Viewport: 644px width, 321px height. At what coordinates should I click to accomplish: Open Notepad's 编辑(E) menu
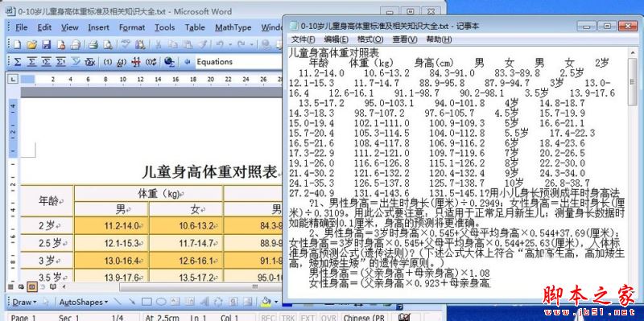(336, 39)
